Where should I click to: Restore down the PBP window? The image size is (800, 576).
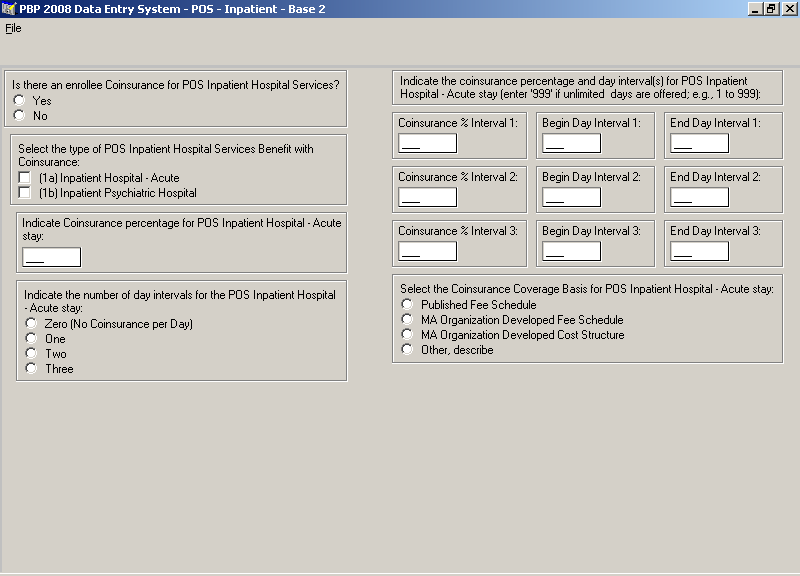pyautogui.click(x=770, y=9)
